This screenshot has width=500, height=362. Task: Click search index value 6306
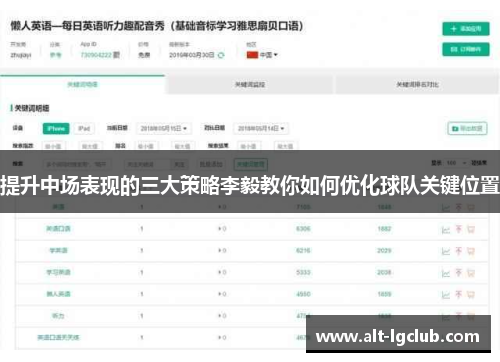pyautogui.click(x=303, y=229)
